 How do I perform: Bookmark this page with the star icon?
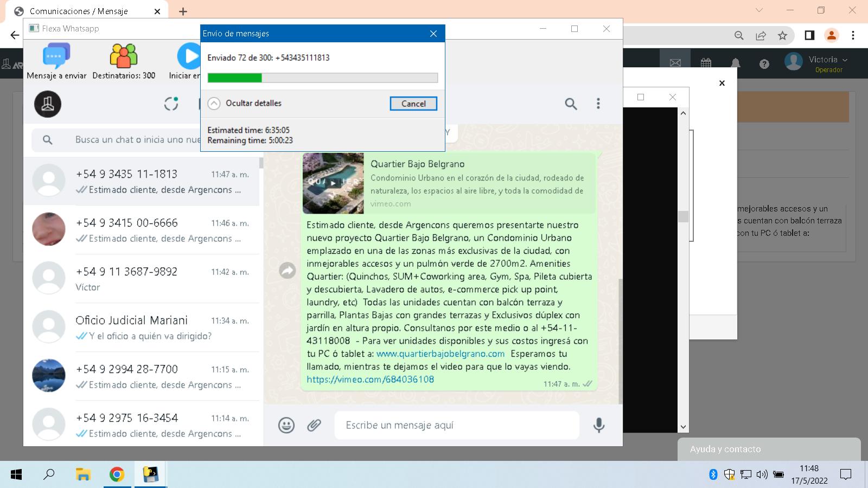click(x=782, y=36)
